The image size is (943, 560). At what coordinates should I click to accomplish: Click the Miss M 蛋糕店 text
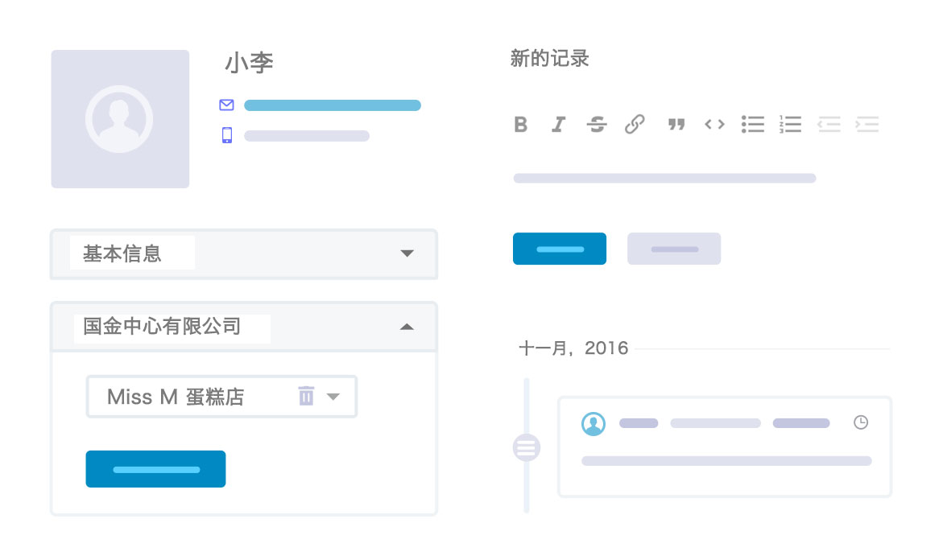(x=175, y=397)
